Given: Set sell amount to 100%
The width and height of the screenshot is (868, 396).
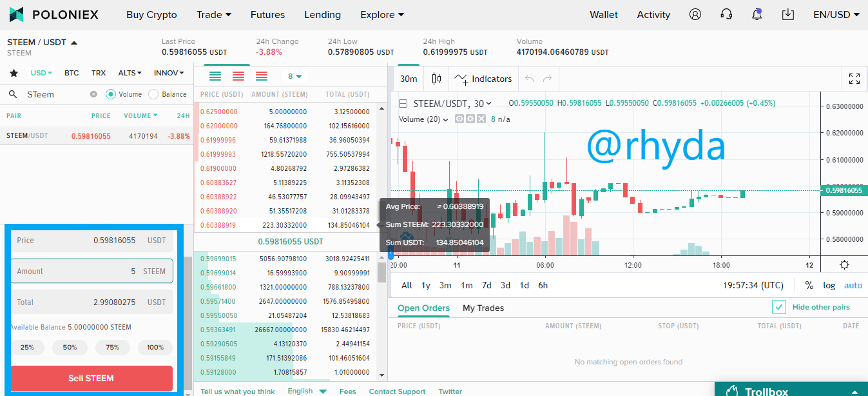Looking at the screenshot, I should 155,347.
